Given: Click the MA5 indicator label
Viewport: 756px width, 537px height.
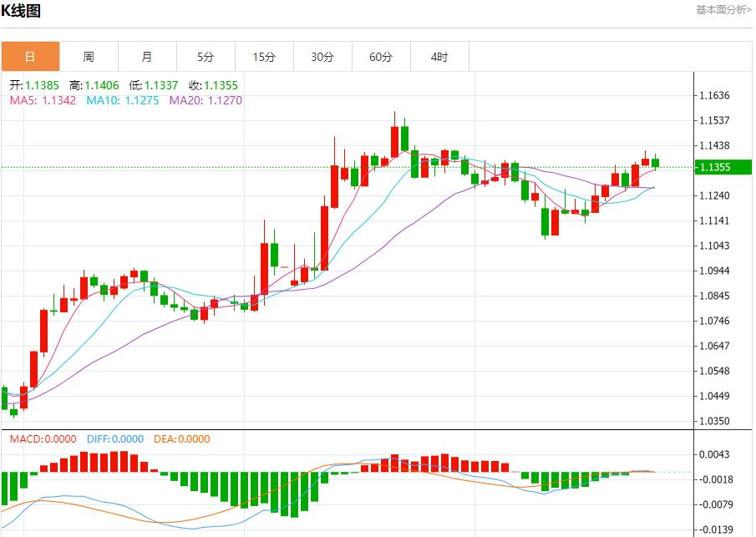Looking at the screenshot, I should [x=43, y=100].
